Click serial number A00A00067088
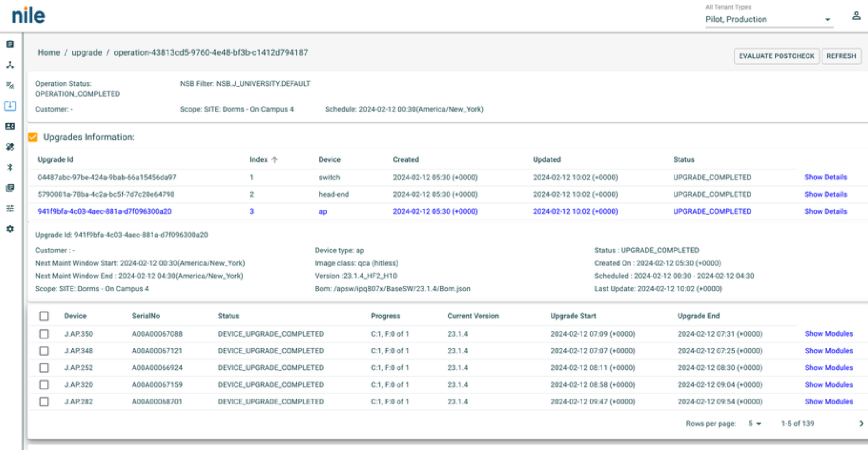 coord(157,334)
